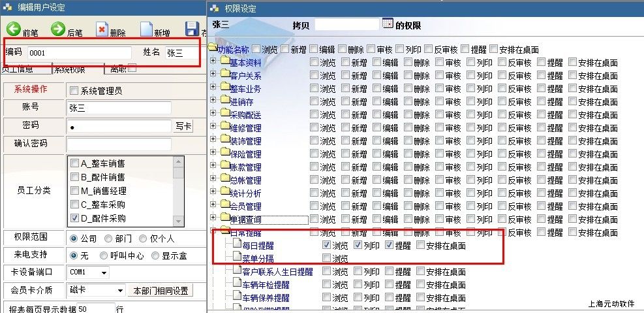Click the 功能名称 root folder icon
The image size is (644, 313).
212,49
